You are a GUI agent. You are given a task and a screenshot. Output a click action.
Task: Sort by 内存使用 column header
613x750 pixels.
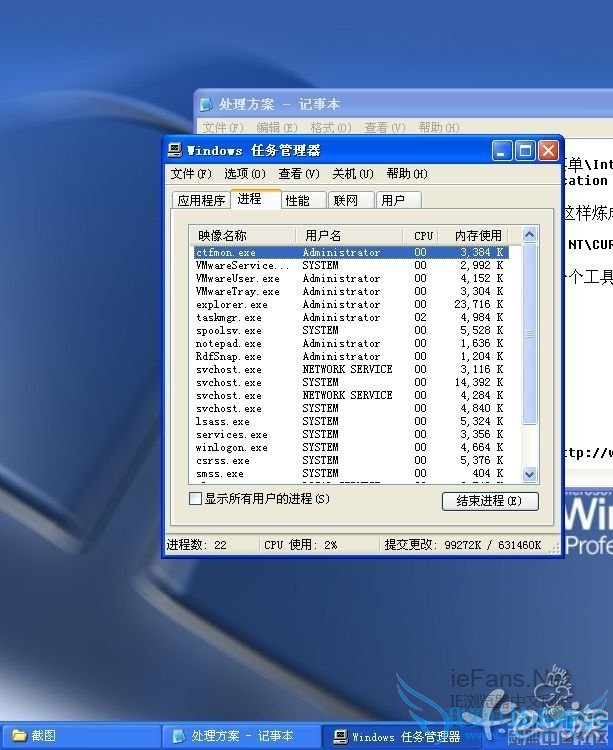pyautogui.click(x=473, y=235)
